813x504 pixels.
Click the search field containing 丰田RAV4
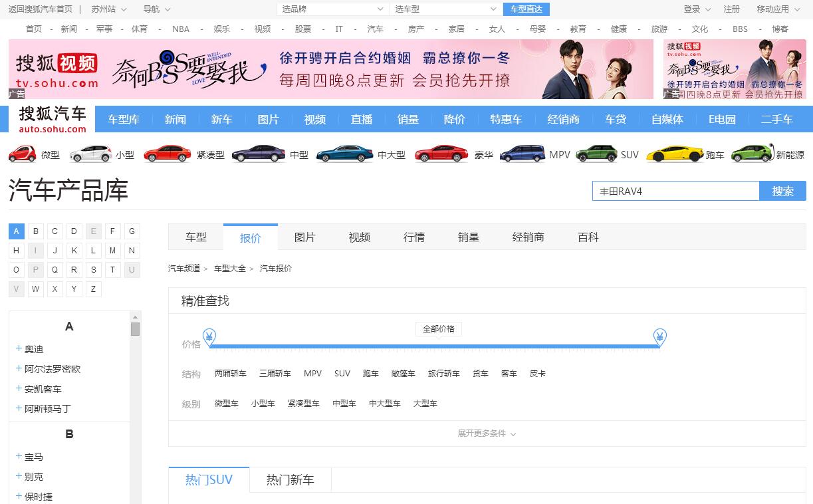click(x=675, y=191)
